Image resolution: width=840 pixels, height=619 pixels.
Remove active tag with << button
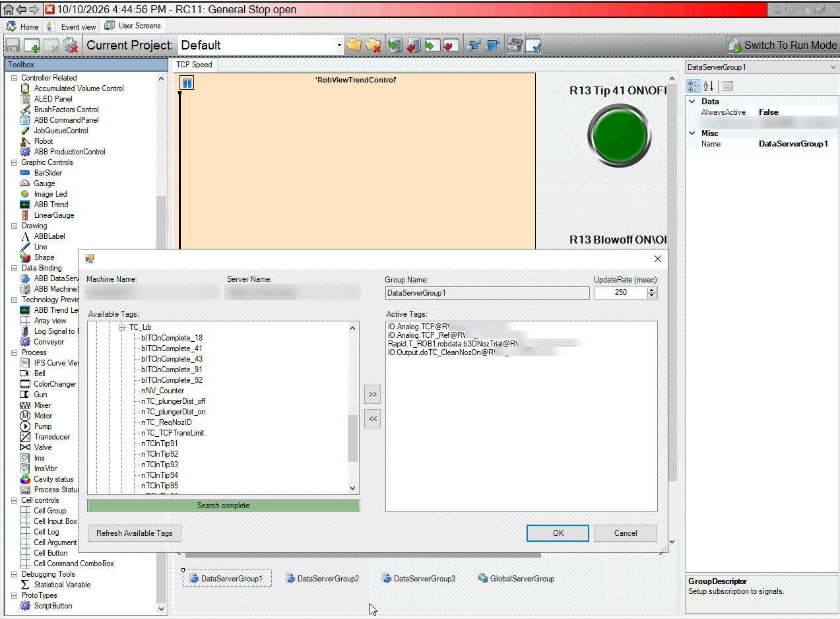pyautogui.click(x=373, y=418)
